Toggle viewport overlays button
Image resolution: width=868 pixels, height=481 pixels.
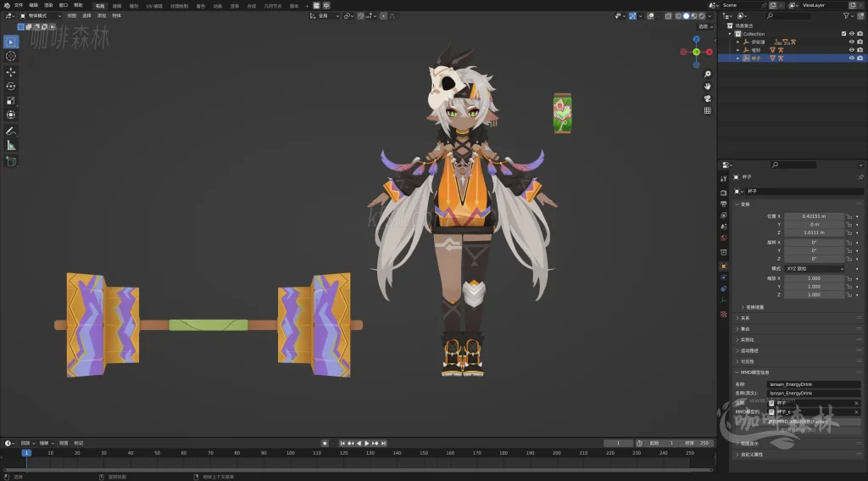point(650,16)
